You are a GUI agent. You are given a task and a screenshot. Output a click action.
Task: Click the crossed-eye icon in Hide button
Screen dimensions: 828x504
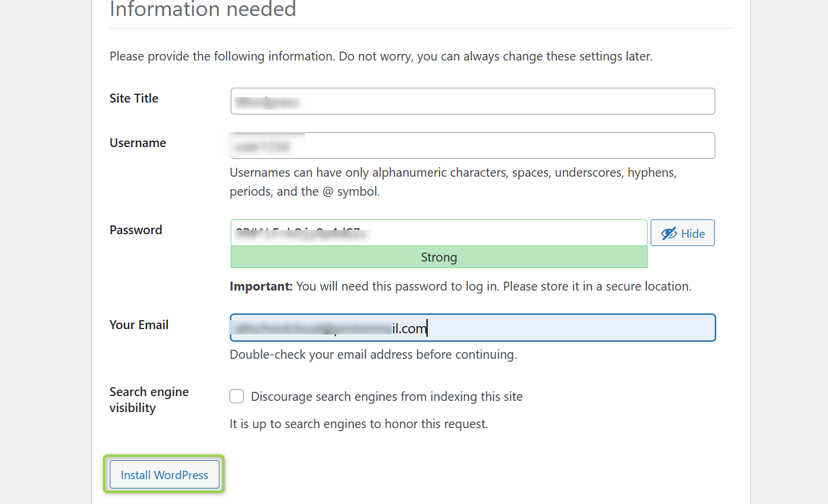(669, 234)
